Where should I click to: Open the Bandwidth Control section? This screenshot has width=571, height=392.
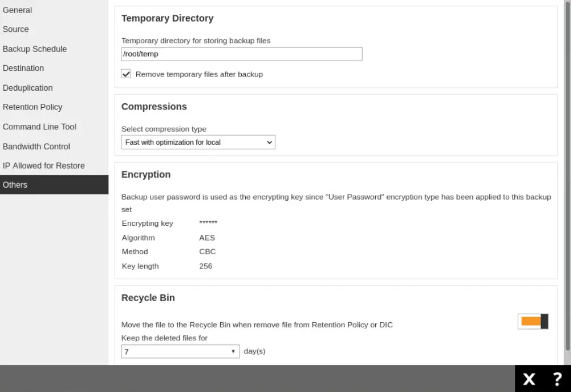click(36, 146)
